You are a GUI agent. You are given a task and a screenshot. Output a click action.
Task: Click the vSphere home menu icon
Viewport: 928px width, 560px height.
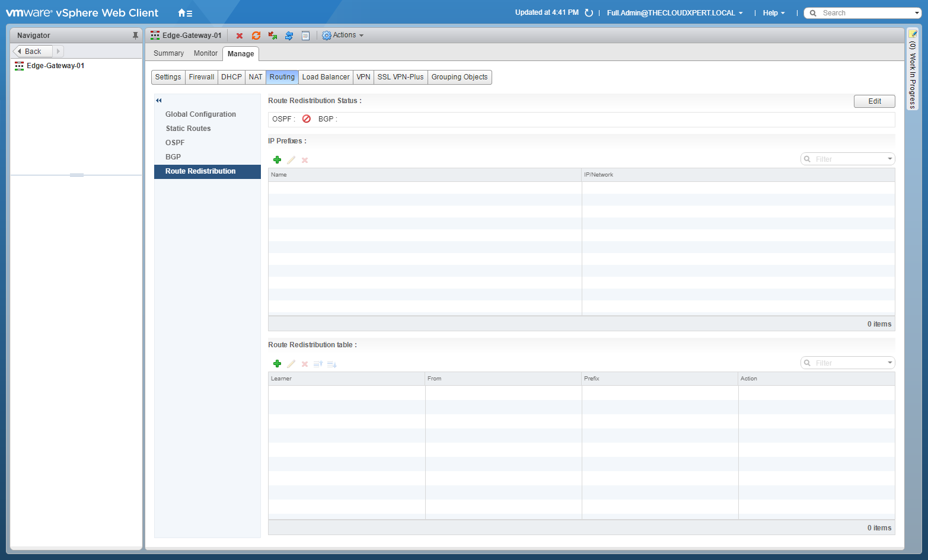tap(185, 13)
